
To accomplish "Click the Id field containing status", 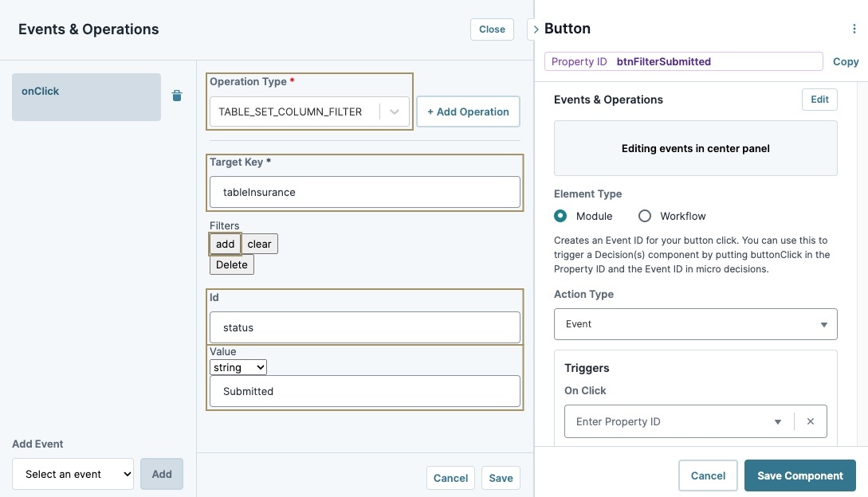I will [365, 327].
